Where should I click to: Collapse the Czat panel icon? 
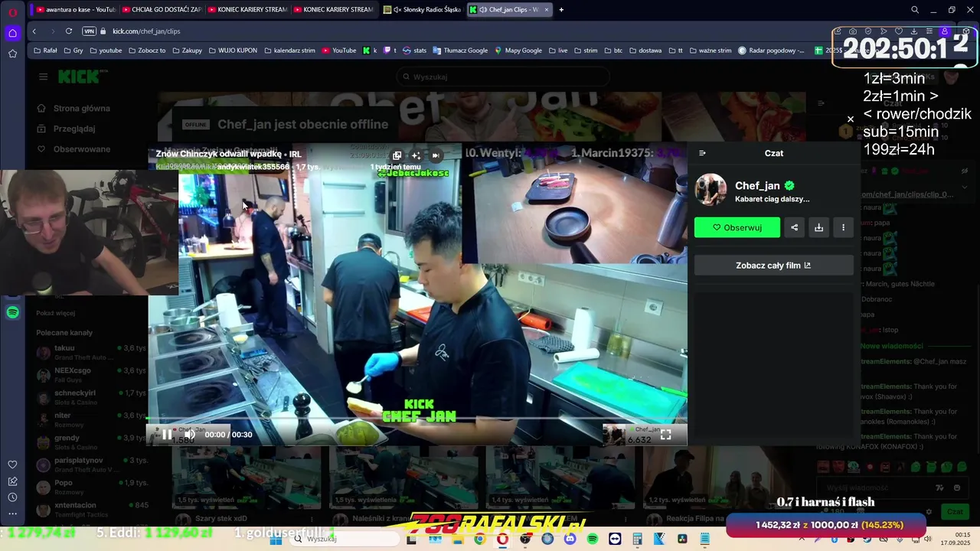702,153
